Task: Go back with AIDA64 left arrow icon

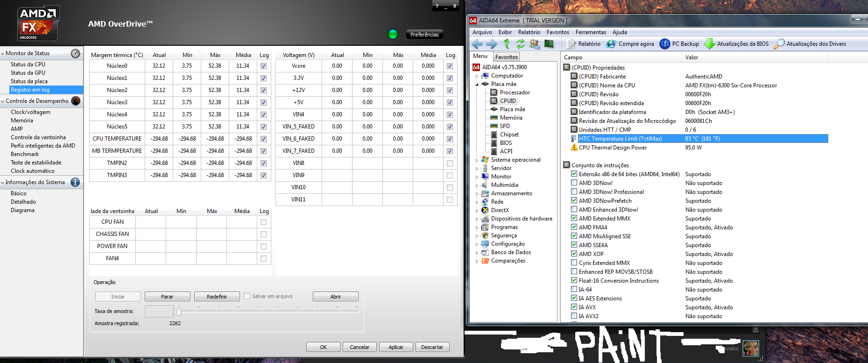Action: tap(477, 44)
